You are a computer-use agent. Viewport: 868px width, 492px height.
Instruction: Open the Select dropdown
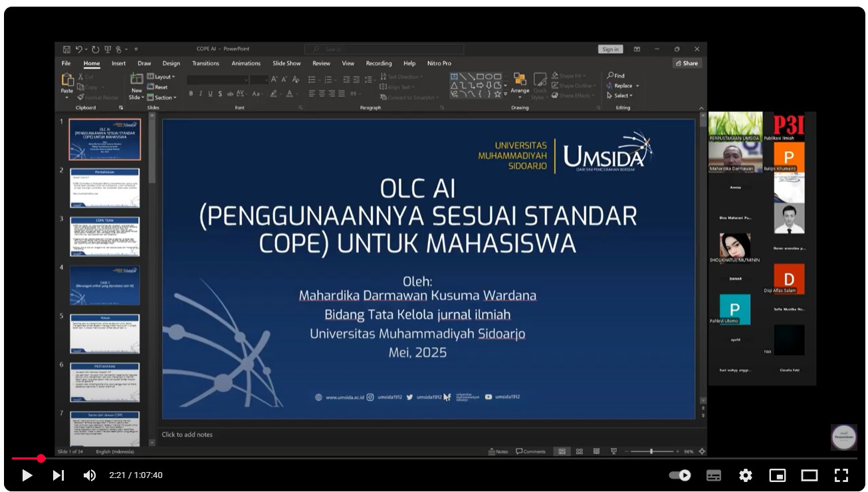coord(619,96)
